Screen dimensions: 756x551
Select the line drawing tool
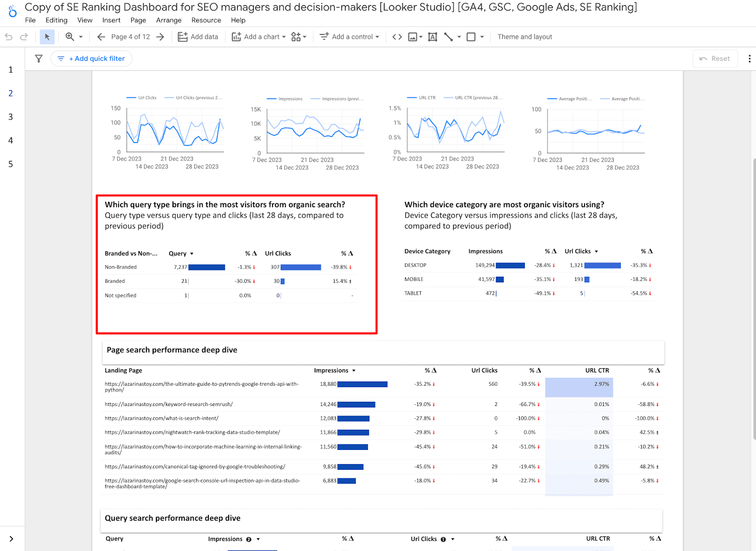coord(449,36)
